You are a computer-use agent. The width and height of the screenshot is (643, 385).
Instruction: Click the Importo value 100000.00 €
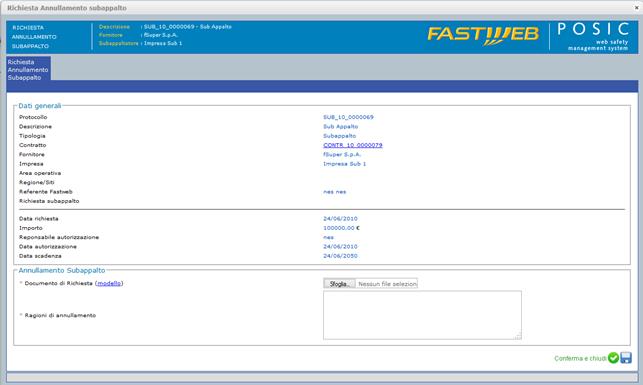pyautogui.click(x=341, y=228)
